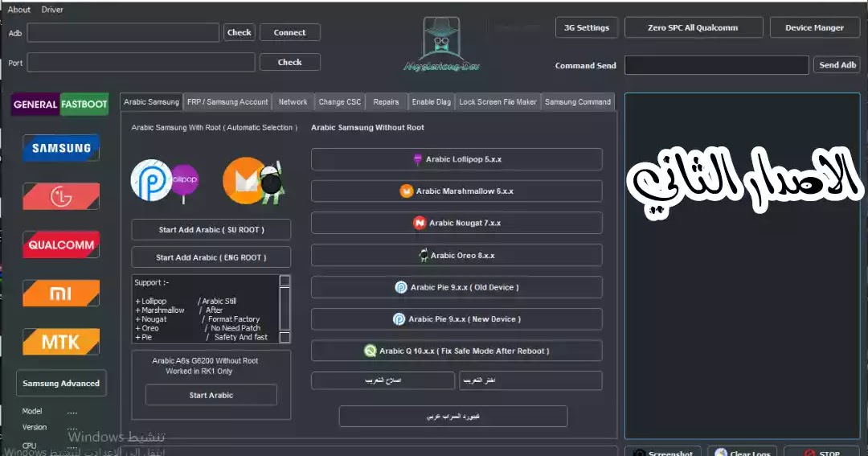Viewport: 868px width, 456px height.
Task: Open the Mi Xiaomi brand section
Action: 61,293
